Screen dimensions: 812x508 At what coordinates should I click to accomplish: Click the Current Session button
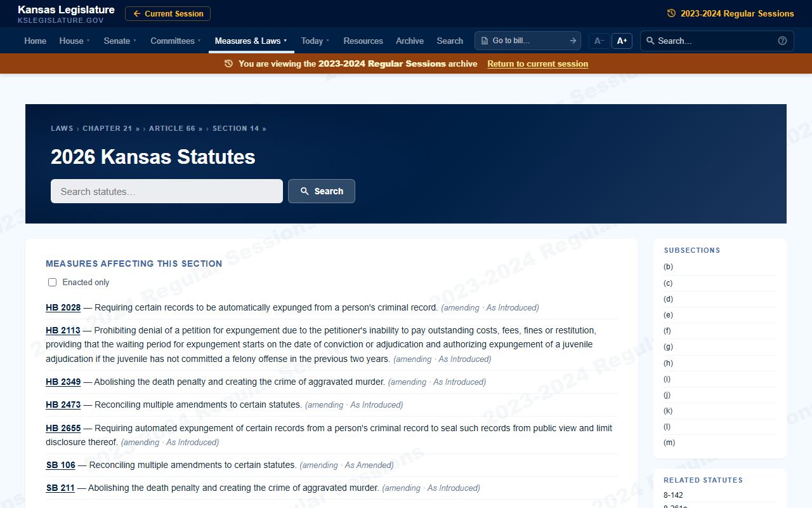click(x=167, y=13)
